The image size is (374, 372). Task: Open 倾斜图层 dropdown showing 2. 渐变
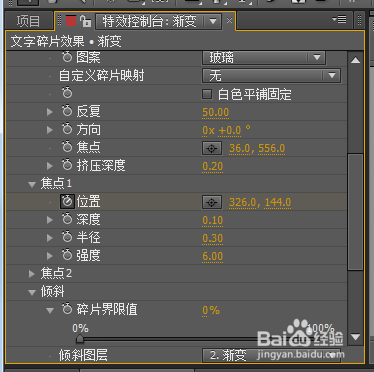tap(271, 355)
